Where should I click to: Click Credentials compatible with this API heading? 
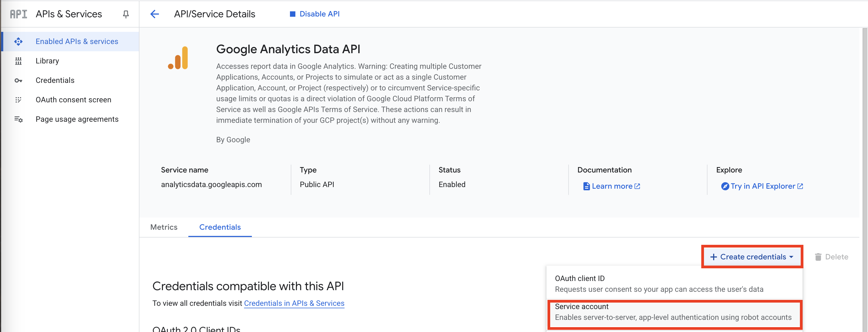point(248,286)
